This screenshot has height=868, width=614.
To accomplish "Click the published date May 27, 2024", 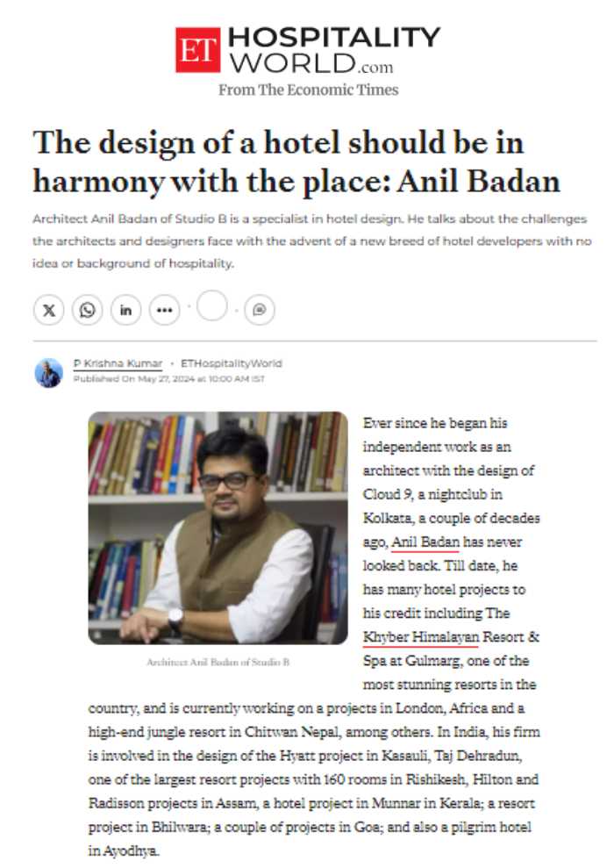I will point(168,379).
